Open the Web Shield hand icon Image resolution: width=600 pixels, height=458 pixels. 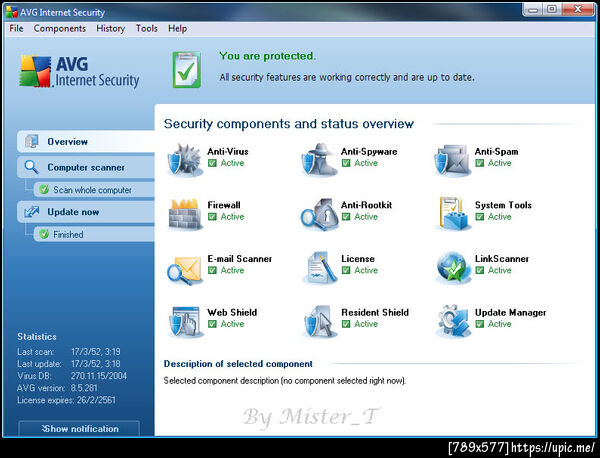185,322
